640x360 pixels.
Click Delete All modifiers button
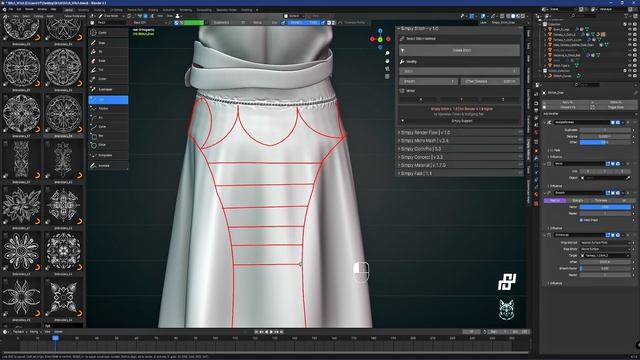[616, 102]
